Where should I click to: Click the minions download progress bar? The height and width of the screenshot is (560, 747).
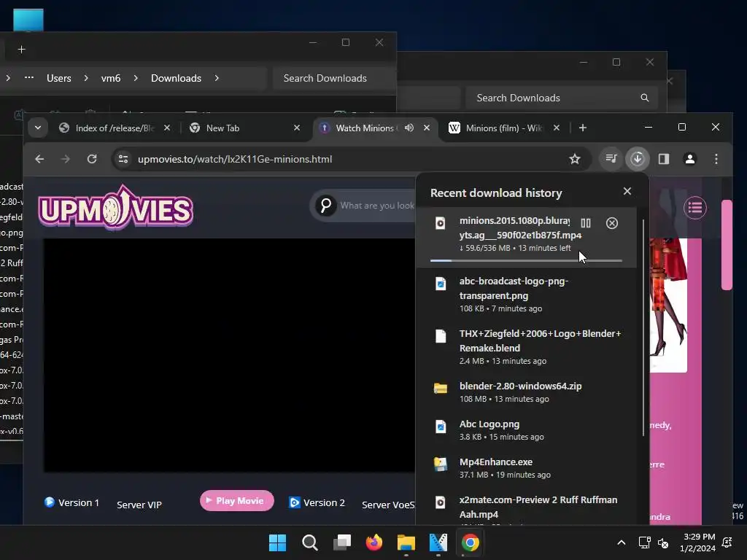[526, 260]
